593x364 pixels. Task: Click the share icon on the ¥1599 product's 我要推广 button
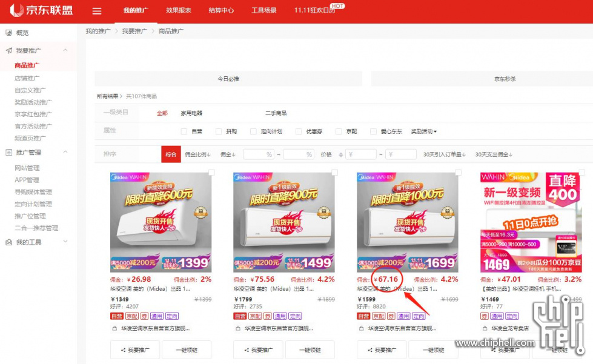click(x=370, y=350)
